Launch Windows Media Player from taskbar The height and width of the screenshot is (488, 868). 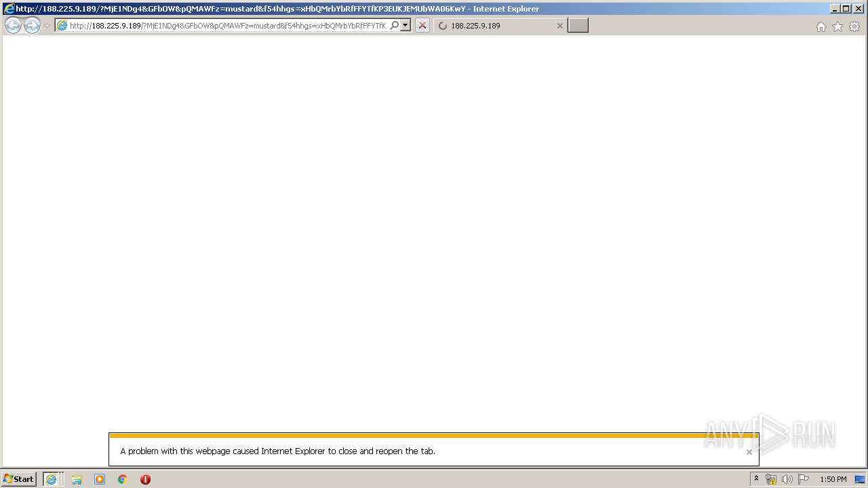tap(100, 479)
